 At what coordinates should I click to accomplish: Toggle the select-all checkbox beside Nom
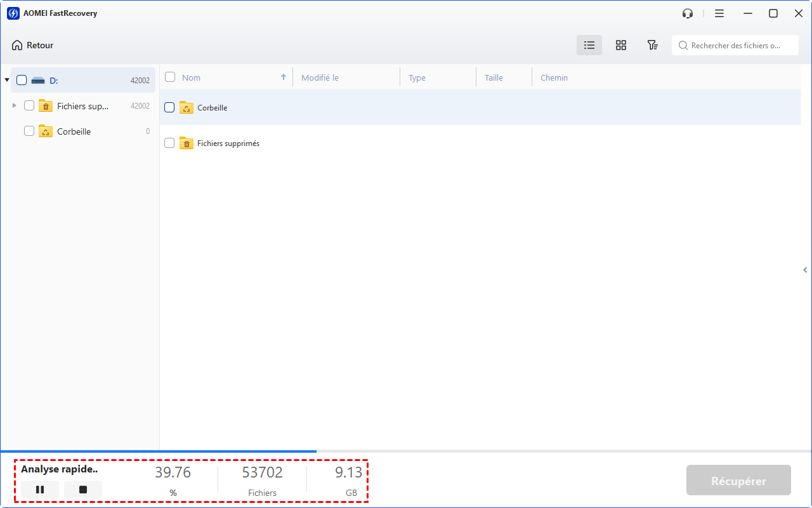coord(170,77)
